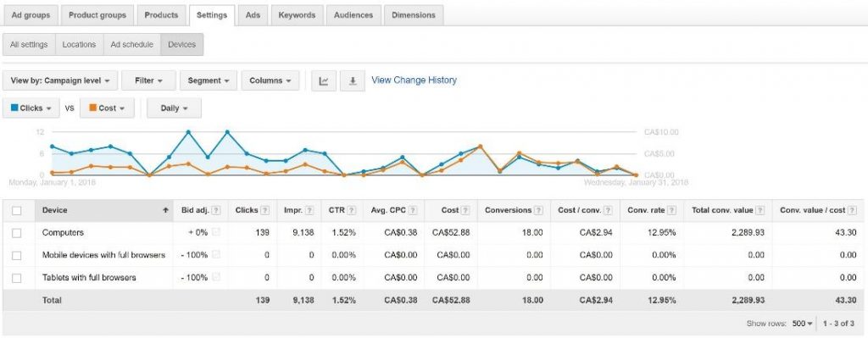Open the CTR column help icon

(352, 210)
